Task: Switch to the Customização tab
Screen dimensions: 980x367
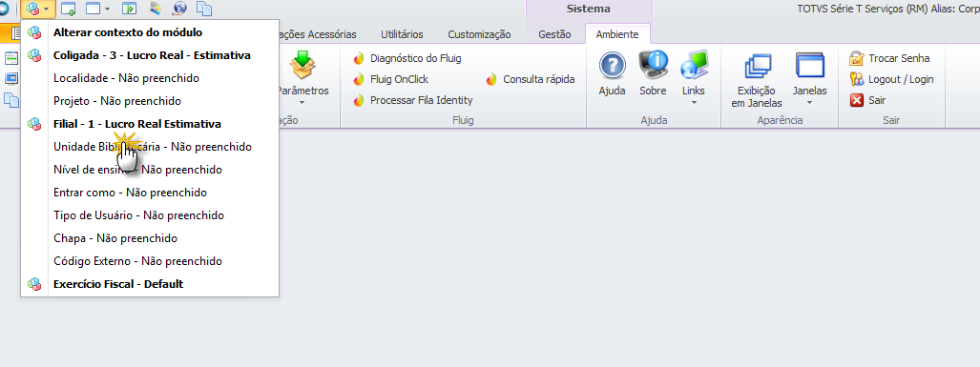Action: 479,34
